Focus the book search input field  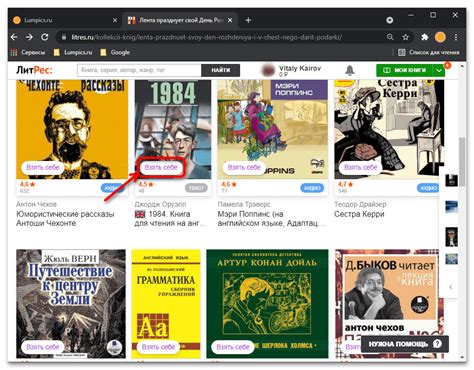coord(139,70)
